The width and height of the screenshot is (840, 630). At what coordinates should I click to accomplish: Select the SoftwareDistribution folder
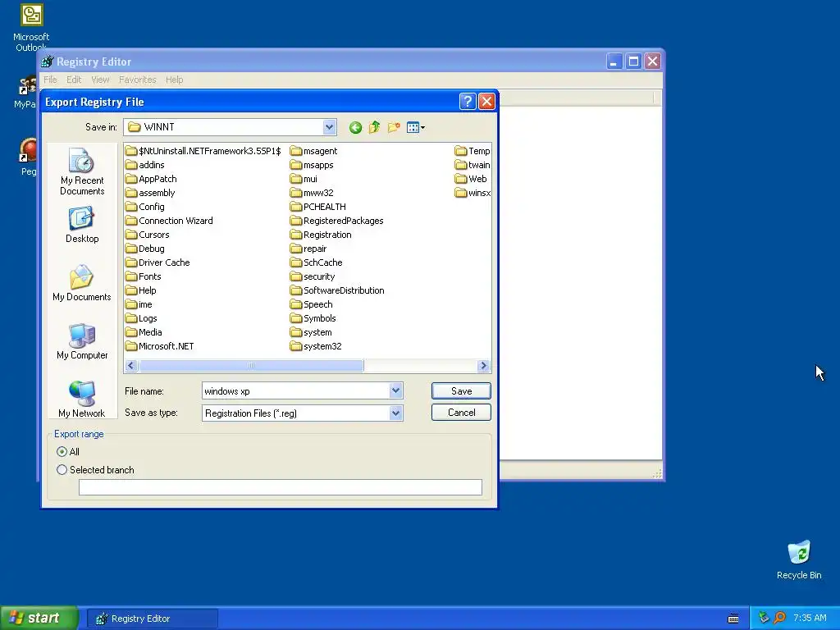coord(337,290)
